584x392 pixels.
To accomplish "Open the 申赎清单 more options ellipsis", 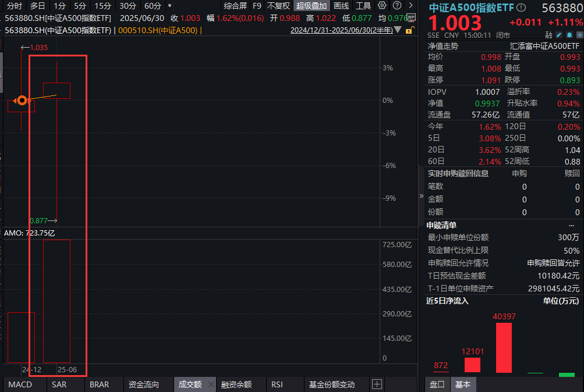I will (x=572, y=225).
